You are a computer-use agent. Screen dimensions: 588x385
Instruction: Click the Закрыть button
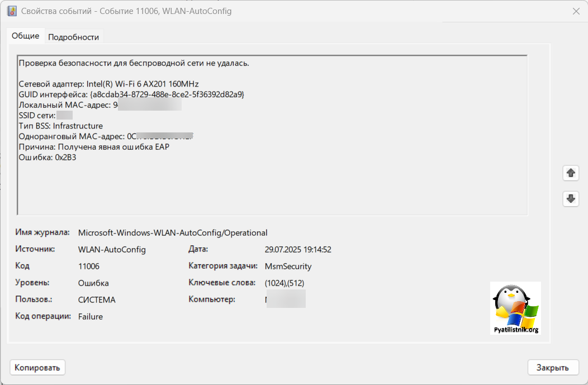pos(552,367)
